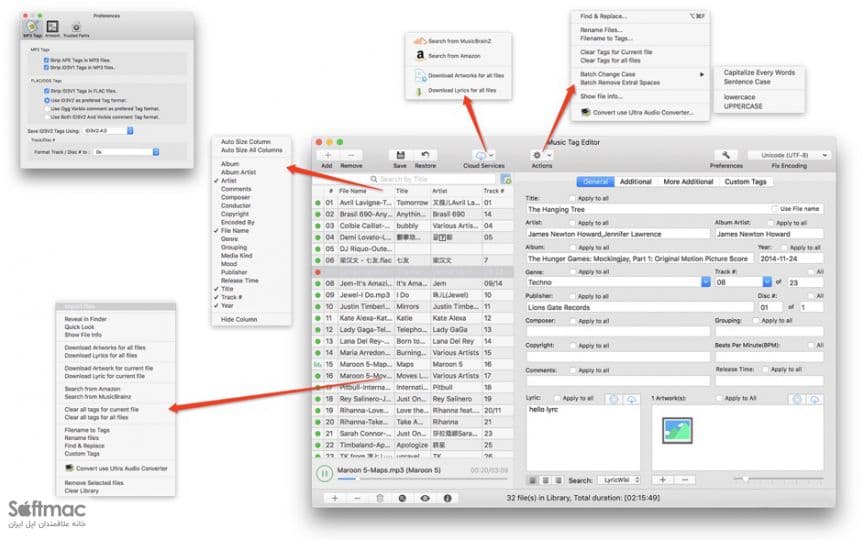This screenshot has width=864, height=540.
Task: Open Genre Techno dropdown arrow
Action: pos(705,282)
